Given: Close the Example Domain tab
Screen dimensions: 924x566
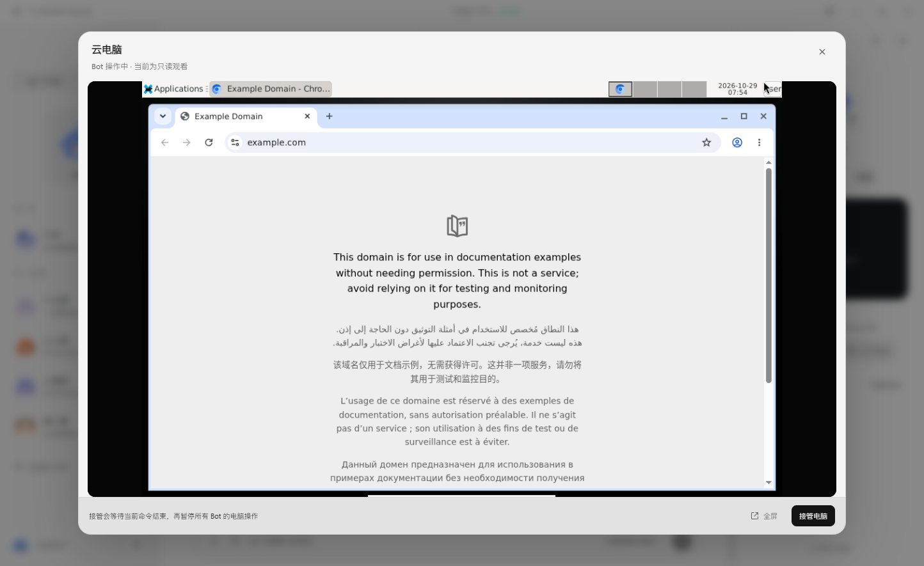Looking at the screenshot, I should [x=307, y=116].
